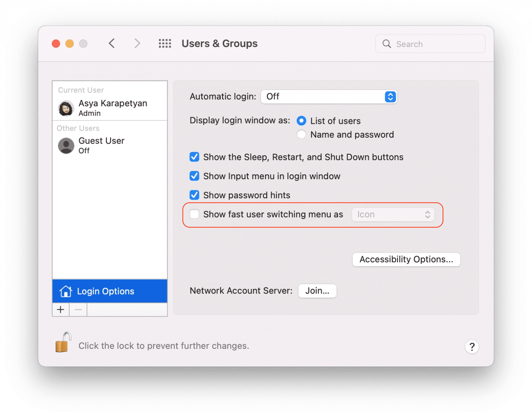
Task: Click the forward navigation arrow
Action: coord(137,43)
